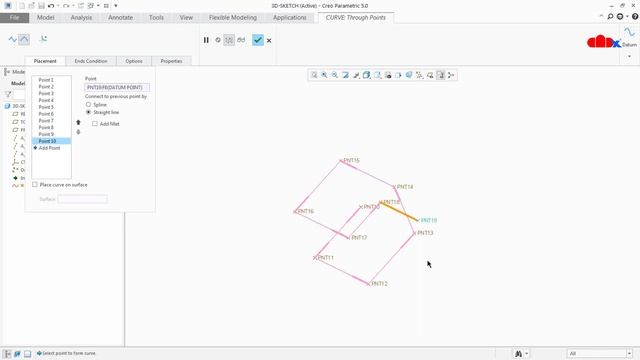Image resolution: width=640 pixels, height=360 pixels.
Task: Expand the Datum group dropdown arrow
Action: (x=629, y=56)
